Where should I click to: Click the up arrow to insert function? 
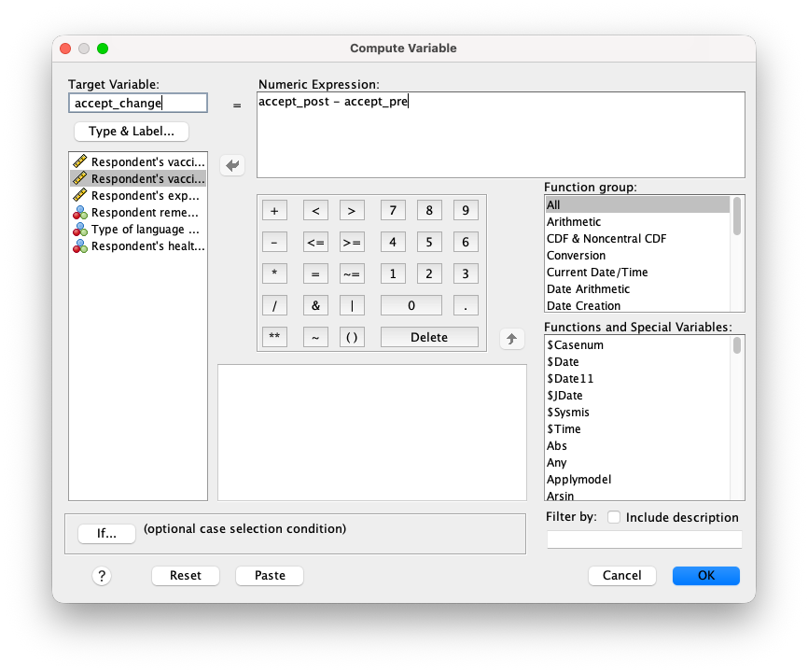coord(511,339)
